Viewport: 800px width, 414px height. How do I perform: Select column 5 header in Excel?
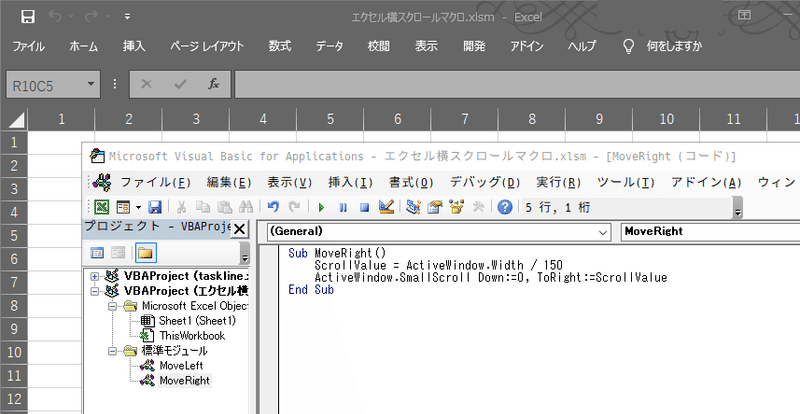pos(331,119)
